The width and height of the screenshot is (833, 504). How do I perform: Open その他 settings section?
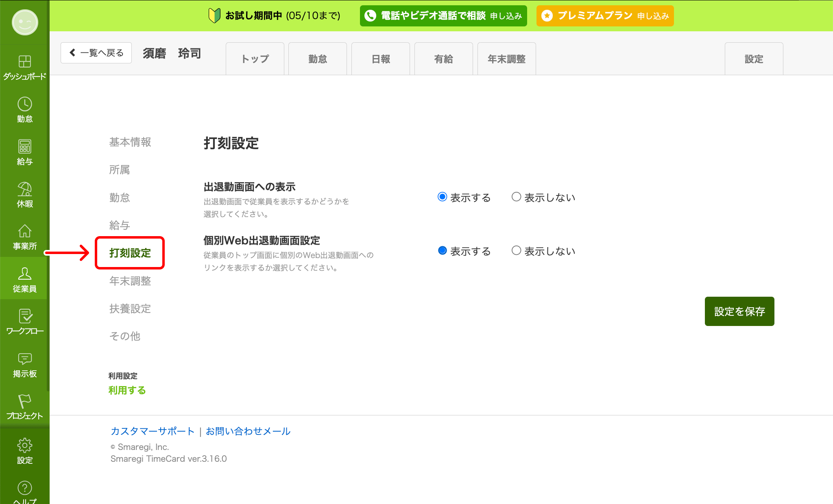125,336
